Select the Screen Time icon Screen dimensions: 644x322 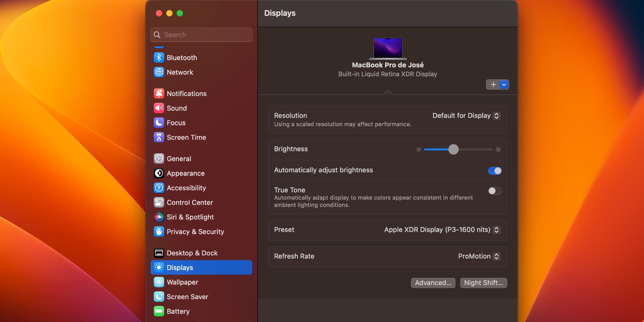(186, 137)
